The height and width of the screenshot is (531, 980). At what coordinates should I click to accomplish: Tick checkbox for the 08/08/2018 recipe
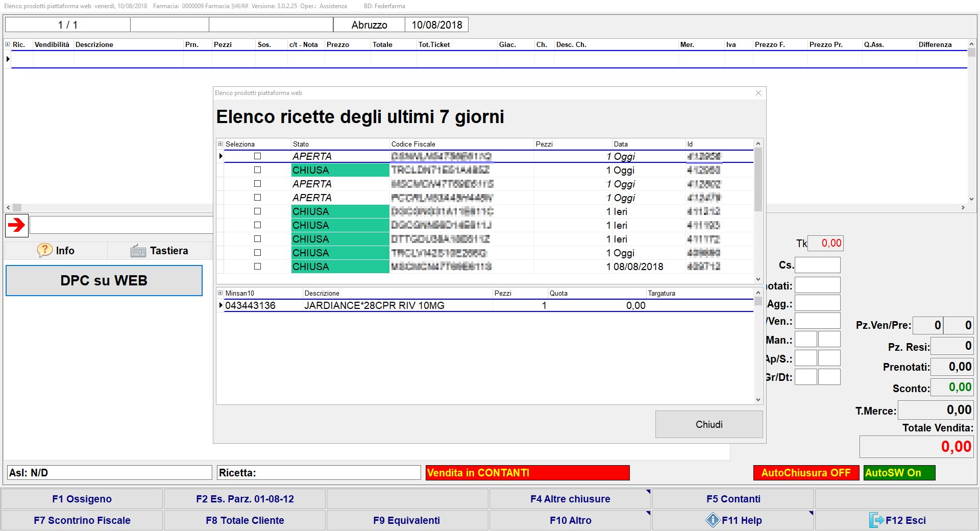click(257, 267)
